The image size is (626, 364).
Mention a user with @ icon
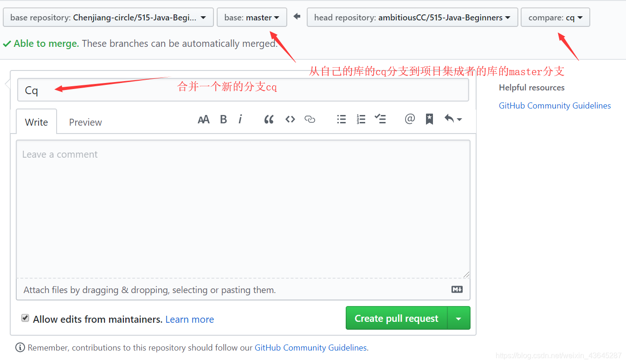tap(410, 119)
